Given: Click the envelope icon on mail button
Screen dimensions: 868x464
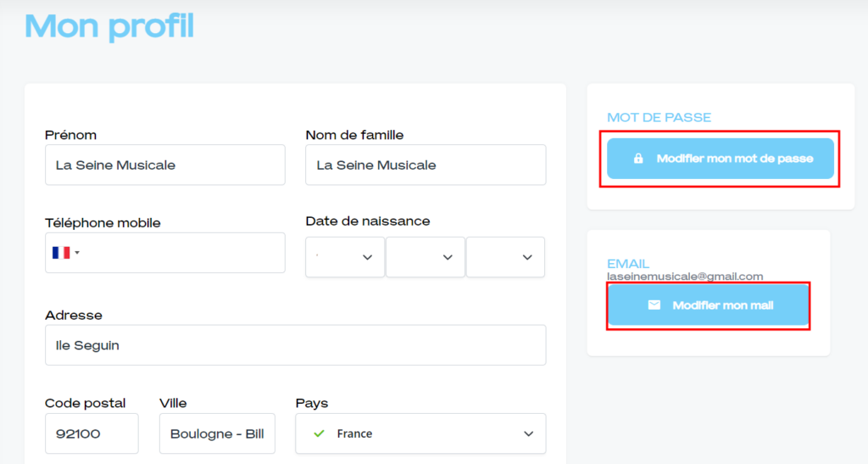Looking at the screenshot, I should [x=654, y=305].
